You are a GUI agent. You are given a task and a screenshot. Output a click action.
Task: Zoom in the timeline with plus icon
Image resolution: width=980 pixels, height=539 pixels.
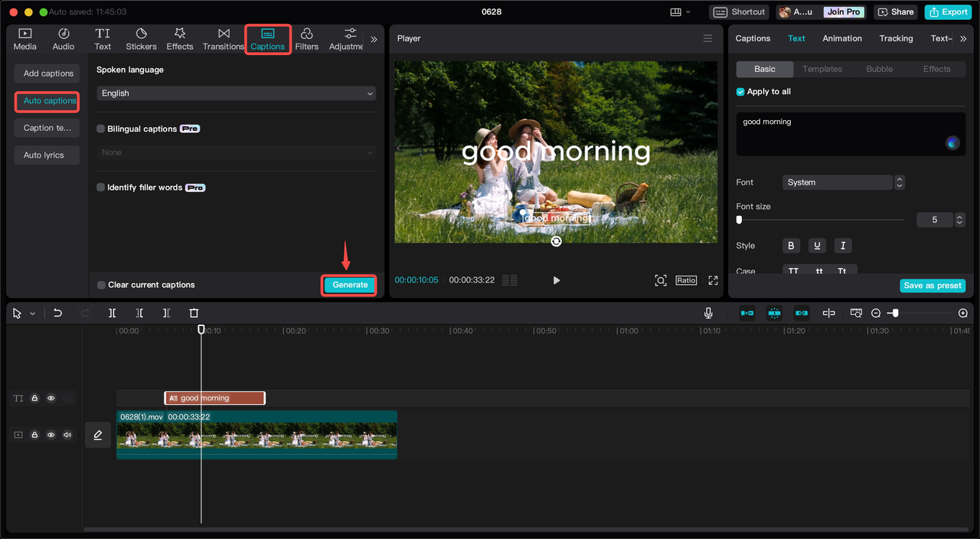tap(963, 313)
